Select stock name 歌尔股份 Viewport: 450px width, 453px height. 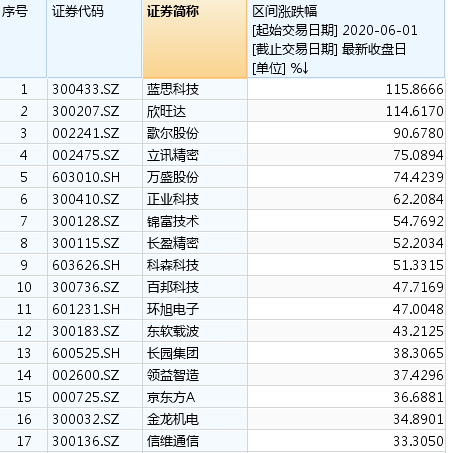pyautogui.click(x=173, y=133)
